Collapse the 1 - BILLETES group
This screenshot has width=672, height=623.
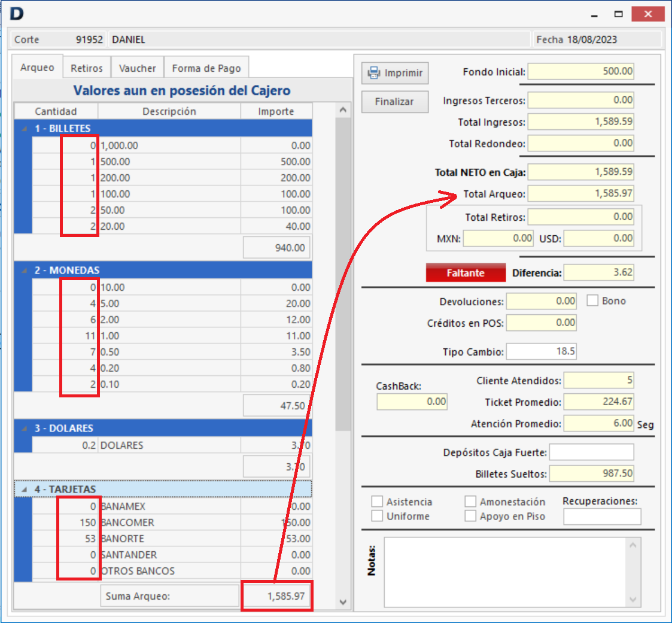(24, 129)
